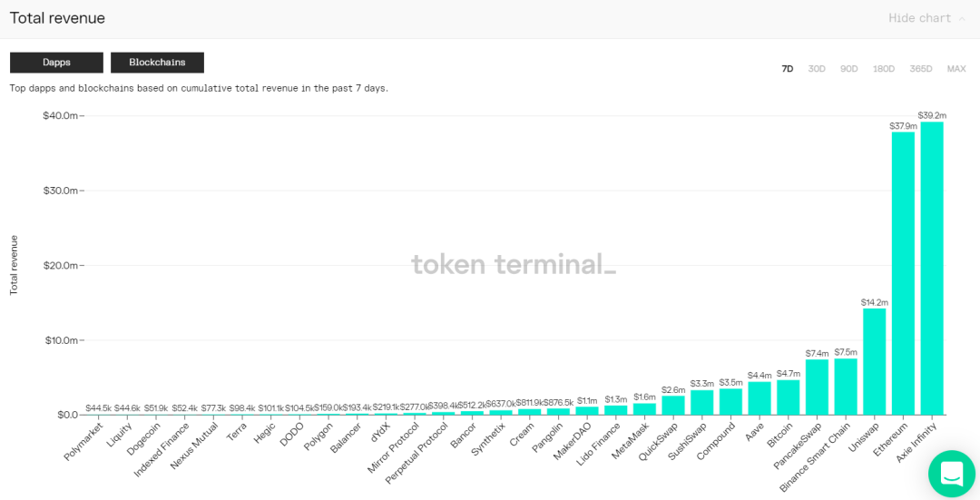The image size is (980, 500).
Task: Click the Hide chart text link
Action: point(919,18)
